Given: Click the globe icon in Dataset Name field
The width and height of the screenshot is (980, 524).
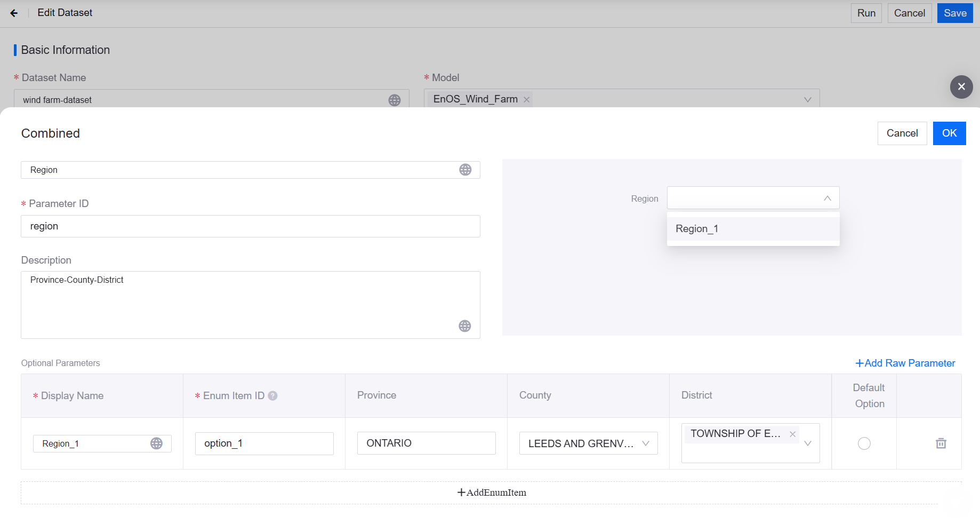Looking at the screenshot, I should point(395,100).
